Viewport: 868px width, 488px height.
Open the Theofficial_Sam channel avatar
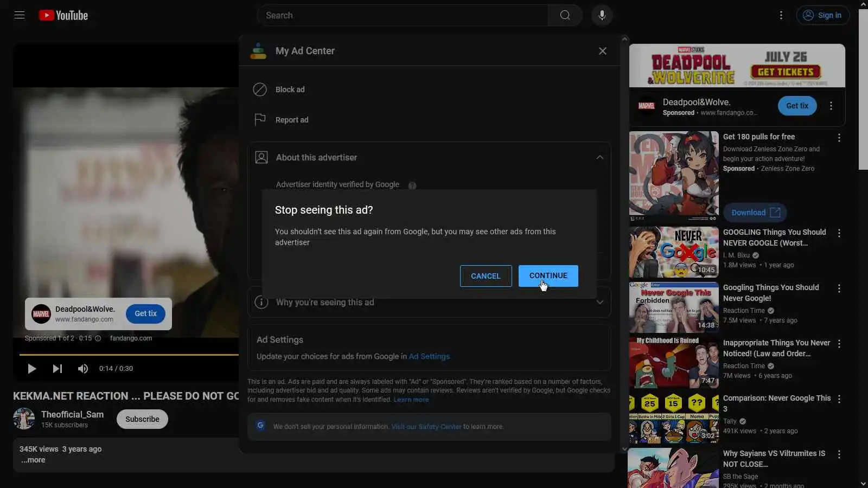[x=24, y=419]
